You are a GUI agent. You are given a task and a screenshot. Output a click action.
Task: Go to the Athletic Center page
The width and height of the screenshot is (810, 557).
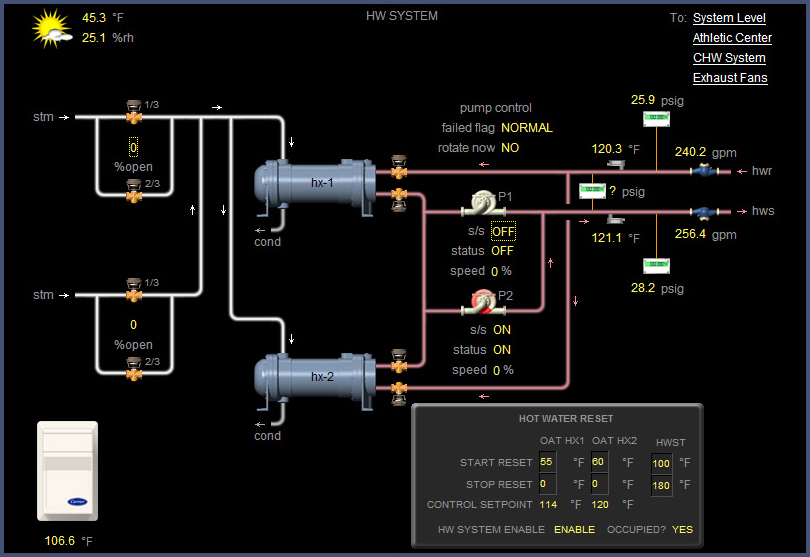pyautogui.click(x=732, y=38)
